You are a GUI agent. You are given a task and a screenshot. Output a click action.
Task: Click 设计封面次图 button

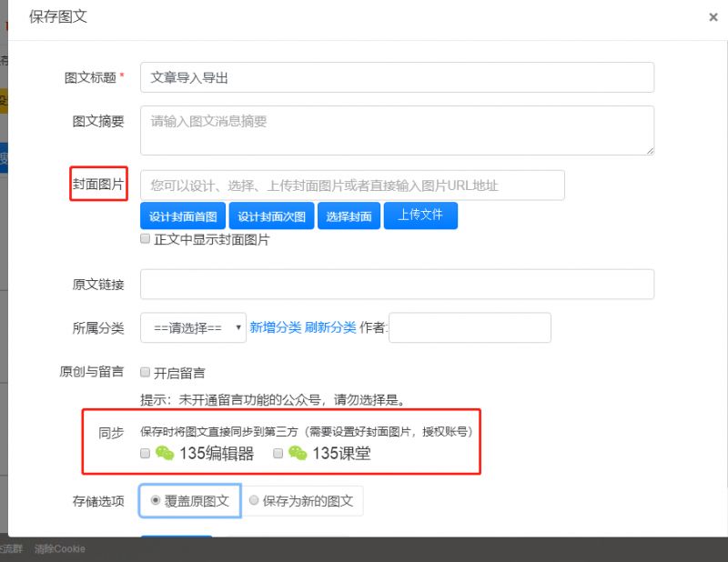(271, 216)
